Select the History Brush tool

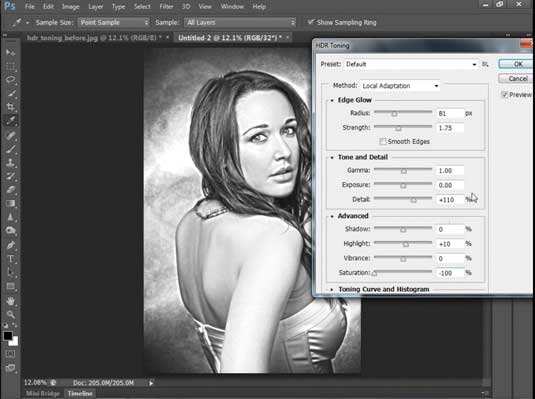pyautogui.click(x=10, y=176)
